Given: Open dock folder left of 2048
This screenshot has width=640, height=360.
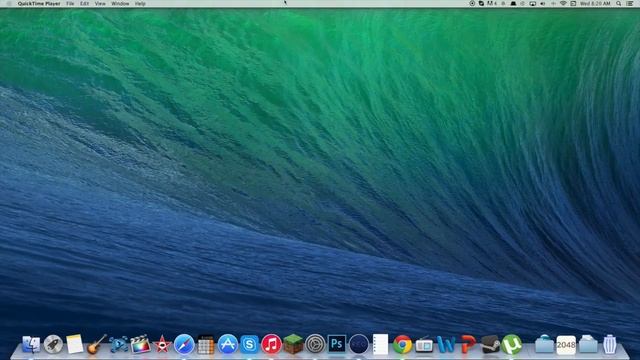Looking at the screenshot, I should point(544,344).
